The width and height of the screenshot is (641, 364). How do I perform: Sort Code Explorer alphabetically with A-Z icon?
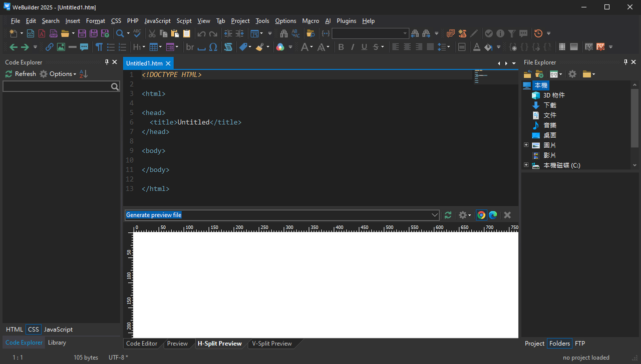coord(84,74)
